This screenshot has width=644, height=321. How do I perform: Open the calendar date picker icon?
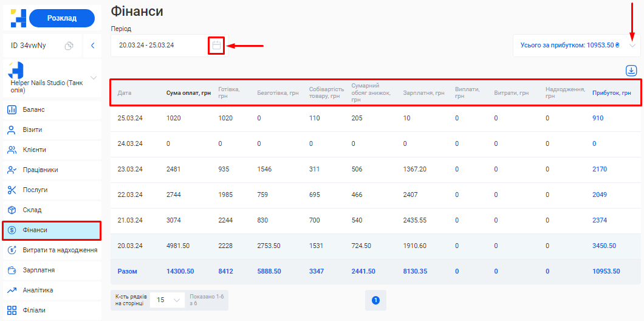tap(216, 46)
